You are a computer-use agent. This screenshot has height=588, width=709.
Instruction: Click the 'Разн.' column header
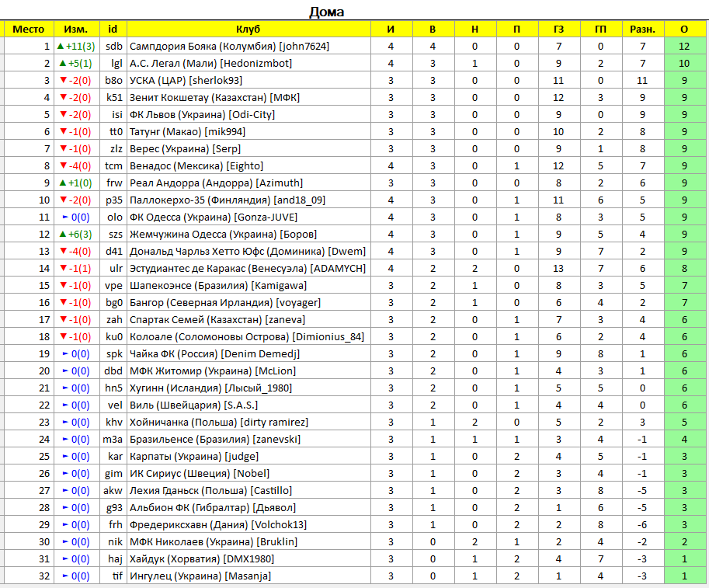(642, 29)
